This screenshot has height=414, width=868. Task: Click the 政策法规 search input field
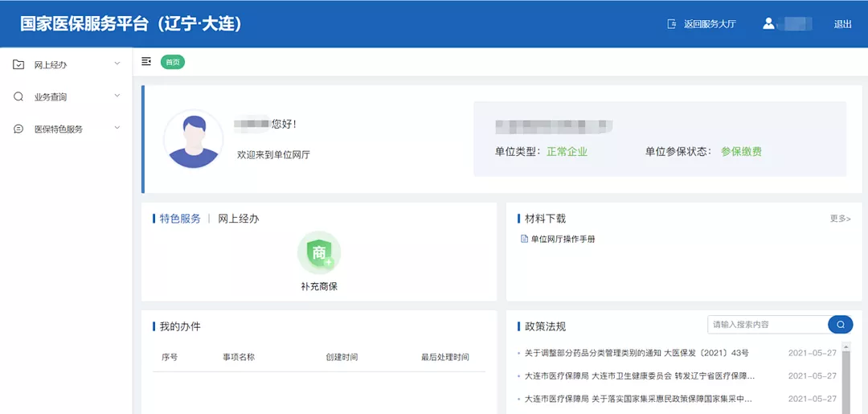(x=768, y=324)
